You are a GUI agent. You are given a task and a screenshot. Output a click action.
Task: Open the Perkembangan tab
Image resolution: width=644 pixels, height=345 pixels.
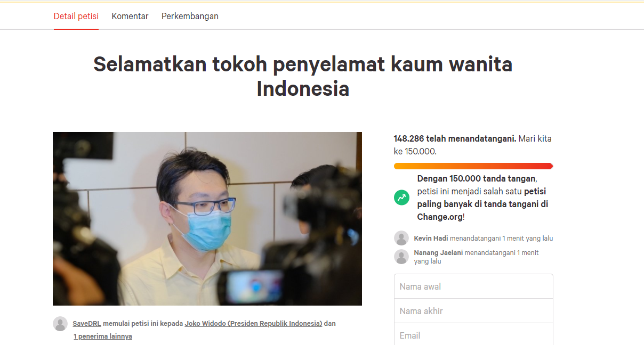click(190, 16)
